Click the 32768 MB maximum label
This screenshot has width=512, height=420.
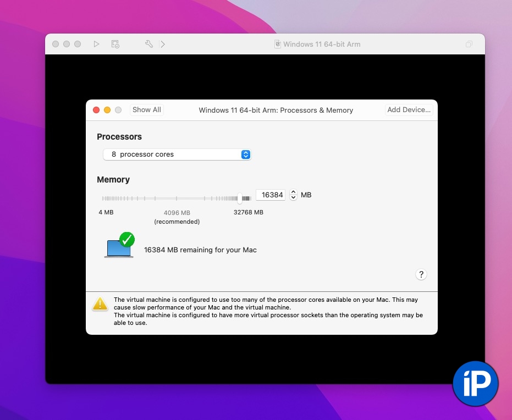tap(249, 212)
